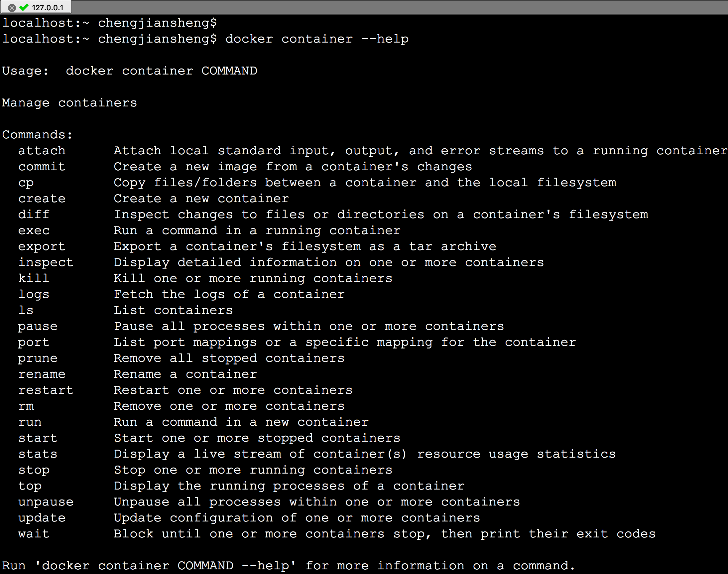Click the 'Commands:' section heading

pyautogui.click(x=37, y=135)
